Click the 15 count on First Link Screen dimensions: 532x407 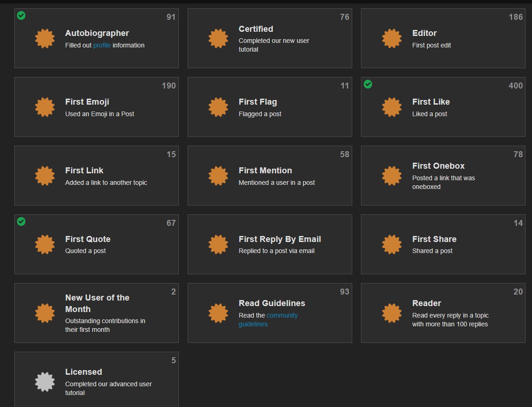point(171,154)
